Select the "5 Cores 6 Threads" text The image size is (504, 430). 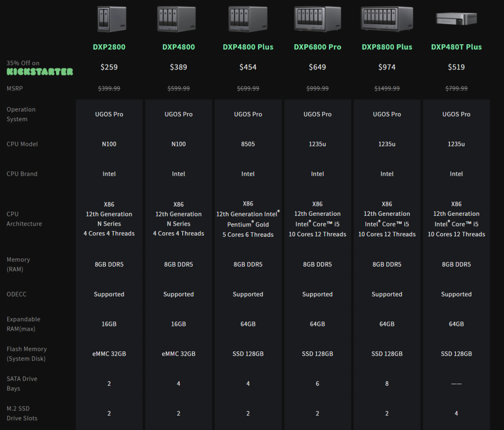tap(248, 235)
